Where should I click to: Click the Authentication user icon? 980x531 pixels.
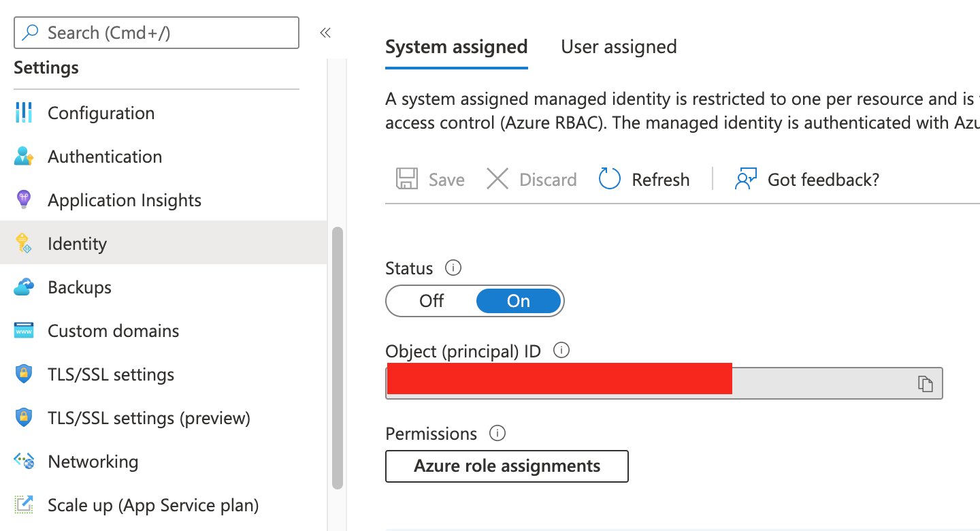[x=23, y=157]
